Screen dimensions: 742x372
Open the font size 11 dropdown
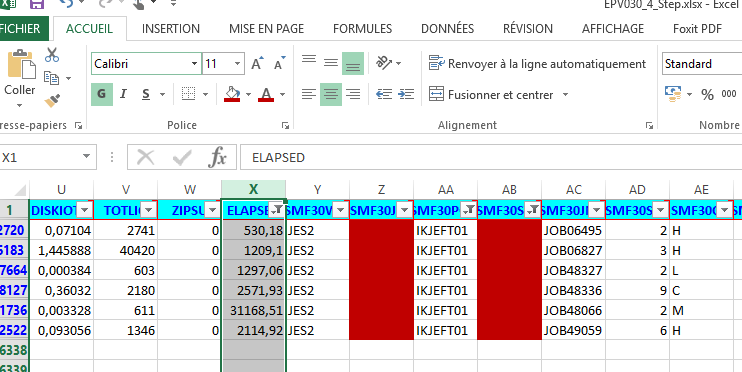[237, 64]
